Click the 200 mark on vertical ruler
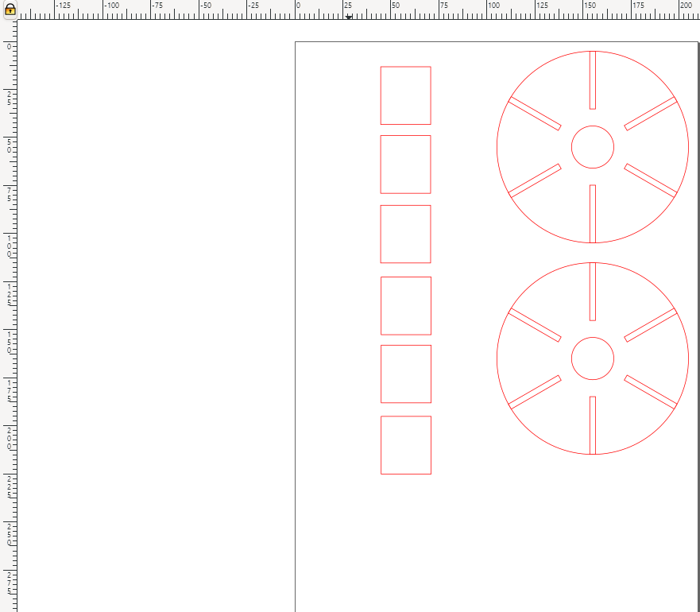700x612 pixels. (x=9, y=438)
